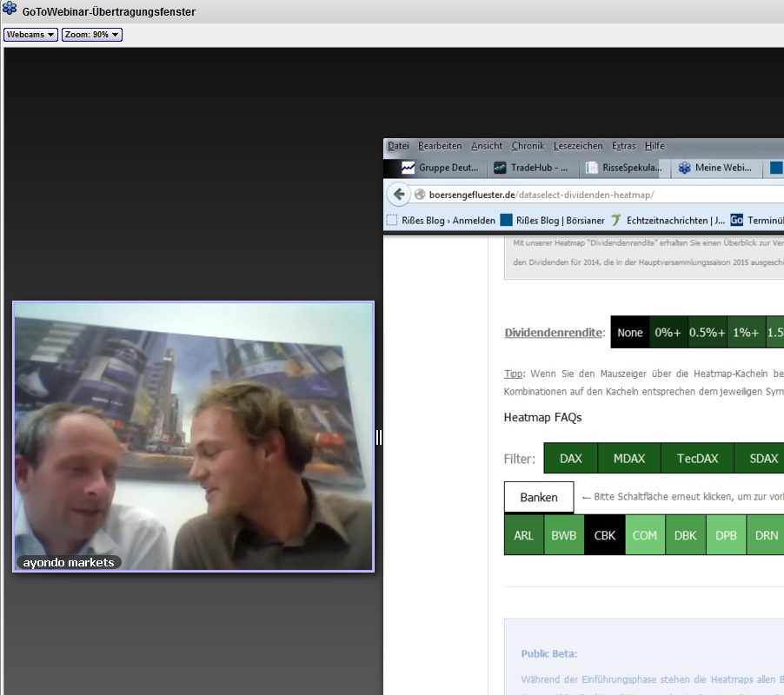Switch to the Gruppe Deut... tab
Screen dimensions: 784x695
click(439, 168)
